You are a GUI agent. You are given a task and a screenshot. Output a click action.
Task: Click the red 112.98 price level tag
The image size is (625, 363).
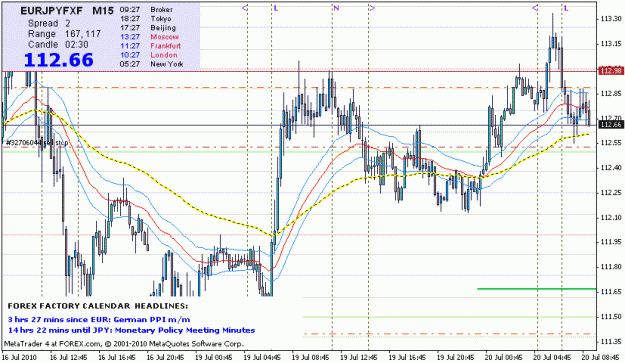611,71
